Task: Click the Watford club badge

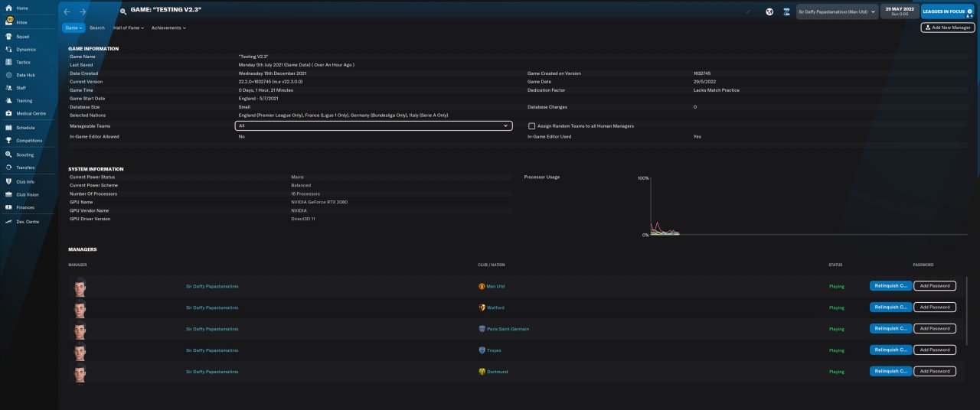Action: pyautogui.click(x=482, y=307)
